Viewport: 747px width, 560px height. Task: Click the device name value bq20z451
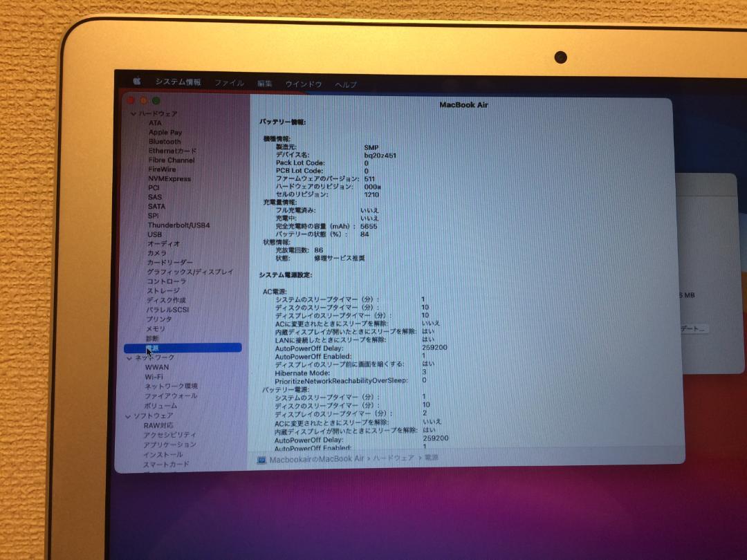(x=380, y=156)
